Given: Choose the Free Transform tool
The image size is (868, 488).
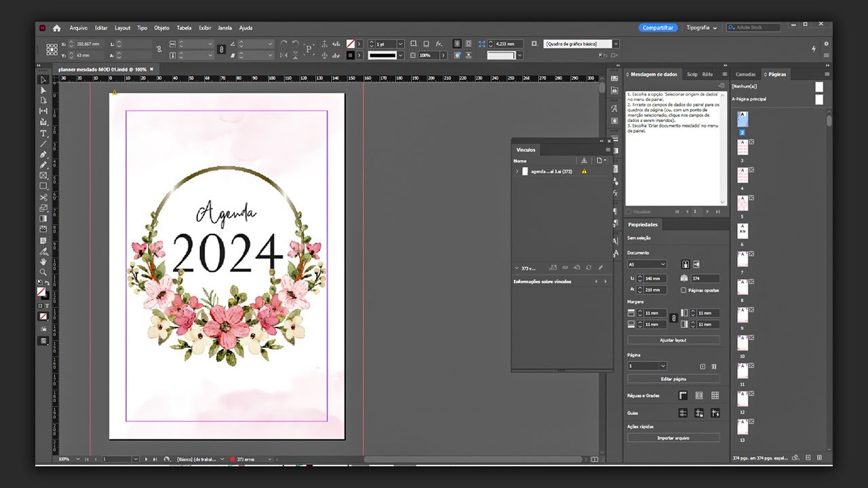Looking at the screenshot, I should point(43,208).
